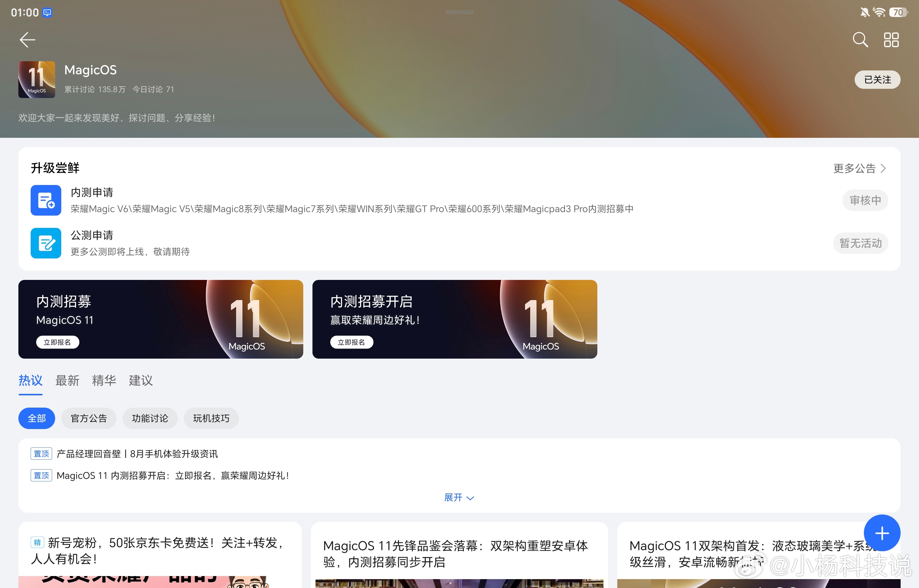Switch to the 建议 tab
Screen dimensions: 919x588
point(141,380)
